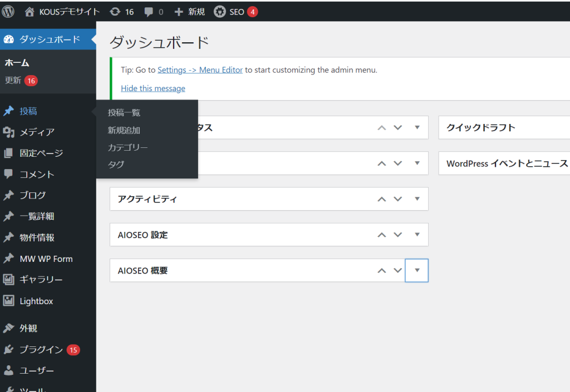
Task: Collapse the アクティビティ panel with its triangle
Action: tap(417, 199)
